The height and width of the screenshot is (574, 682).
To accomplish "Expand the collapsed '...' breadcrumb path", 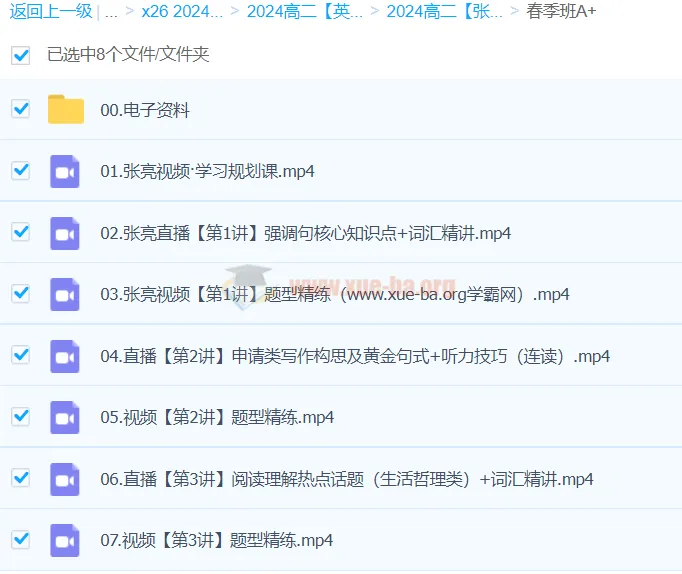I will pos(110,12).
